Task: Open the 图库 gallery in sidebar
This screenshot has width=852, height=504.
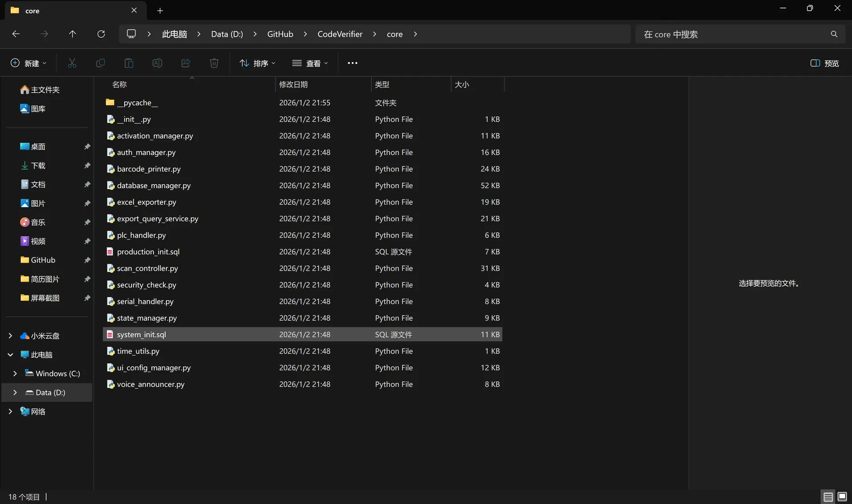Action: tap(33, 109)
